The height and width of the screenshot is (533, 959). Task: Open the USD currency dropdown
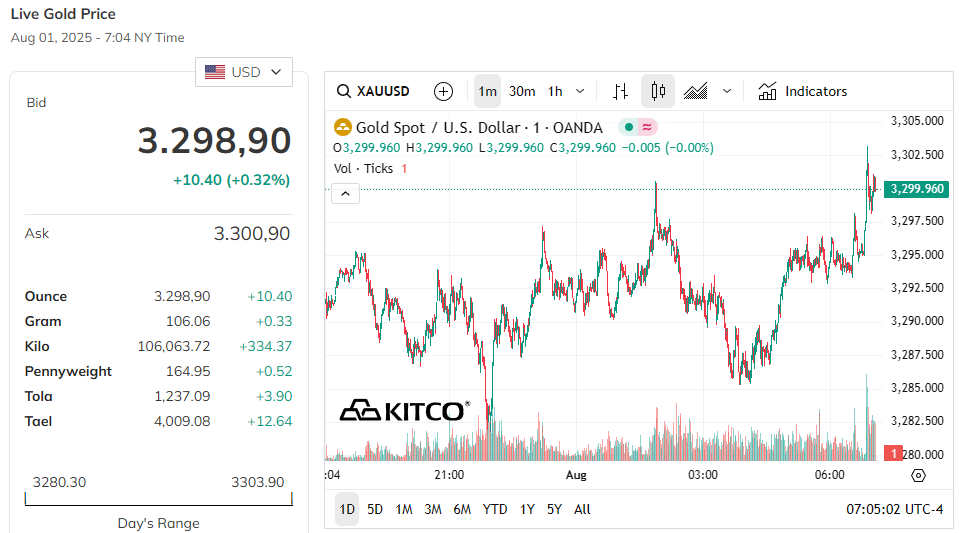click(243, 72)
